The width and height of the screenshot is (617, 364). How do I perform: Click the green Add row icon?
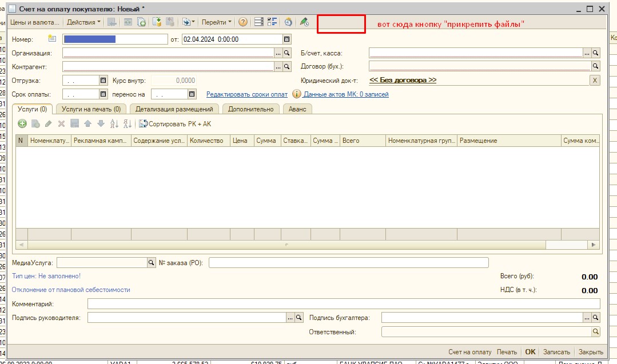pyautogui.click(x=22, y=123)
